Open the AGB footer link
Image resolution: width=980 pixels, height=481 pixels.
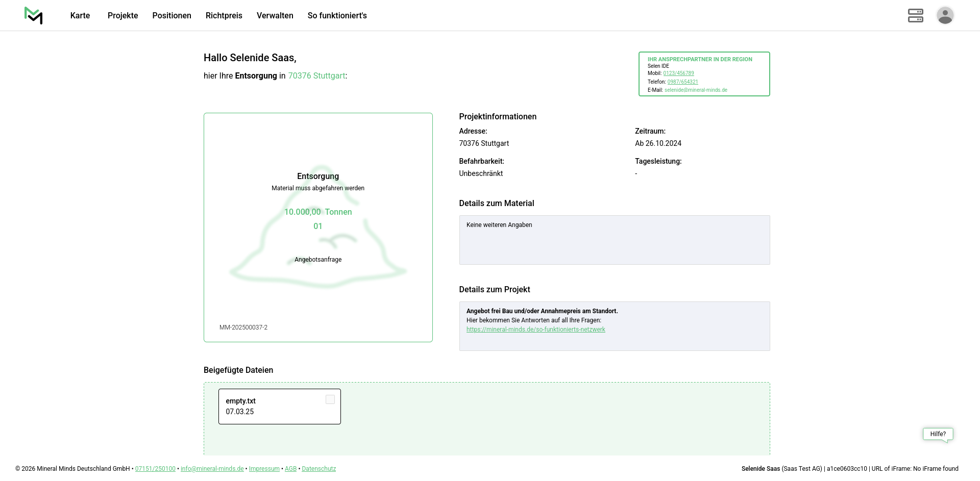point(290,469)
